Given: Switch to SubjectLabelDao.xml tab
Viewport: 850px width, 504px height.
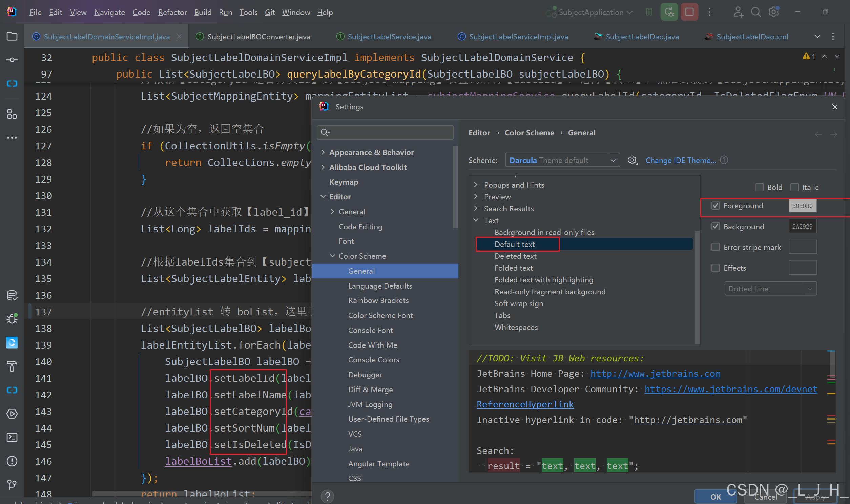Looking at the screenshot, I should (752, 36).
